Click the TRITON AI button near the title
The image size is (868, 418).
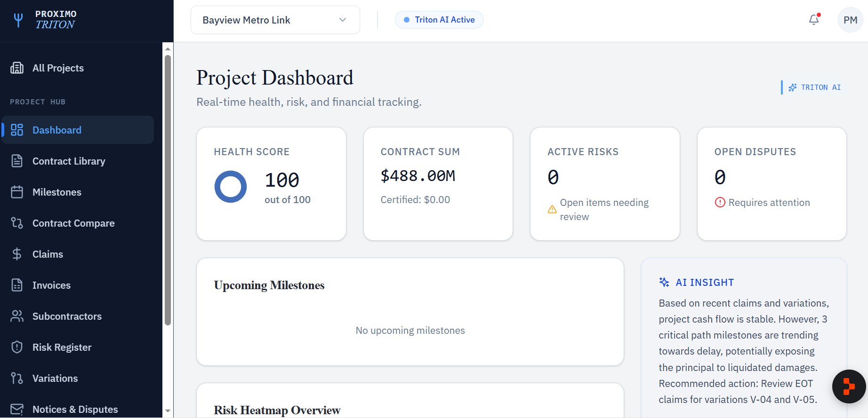[814, 87]
